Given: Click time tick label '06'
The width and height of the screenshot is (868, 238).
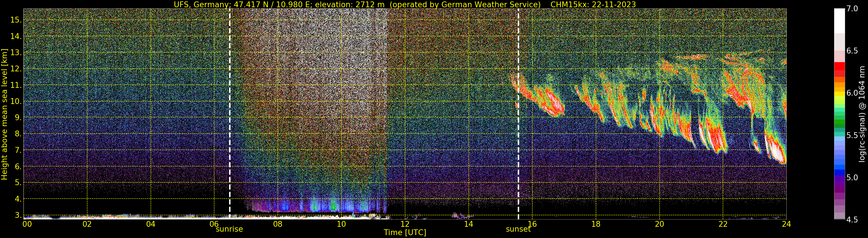Looking at the screenshot, I should pos(214,224).
